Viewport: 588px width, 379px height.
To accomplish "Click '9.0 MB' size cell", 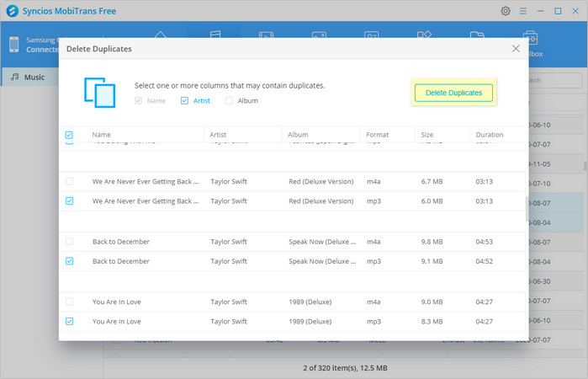I will click(432, 302).
